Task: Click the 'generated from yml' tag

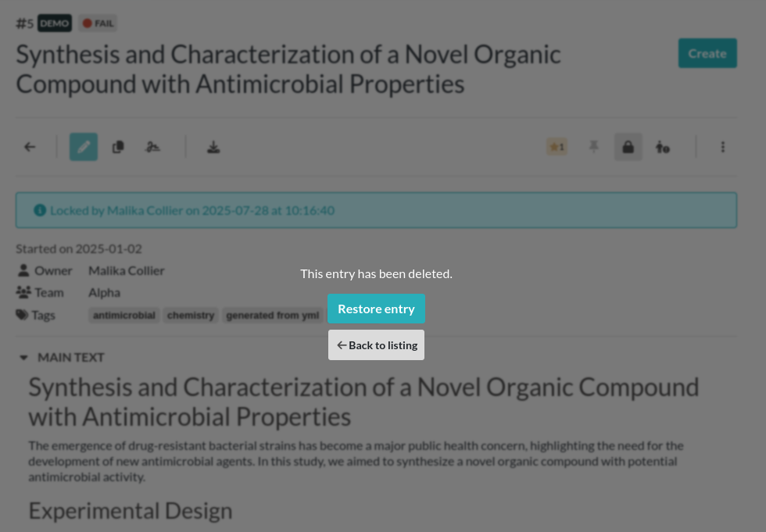Action: (273, 316)
